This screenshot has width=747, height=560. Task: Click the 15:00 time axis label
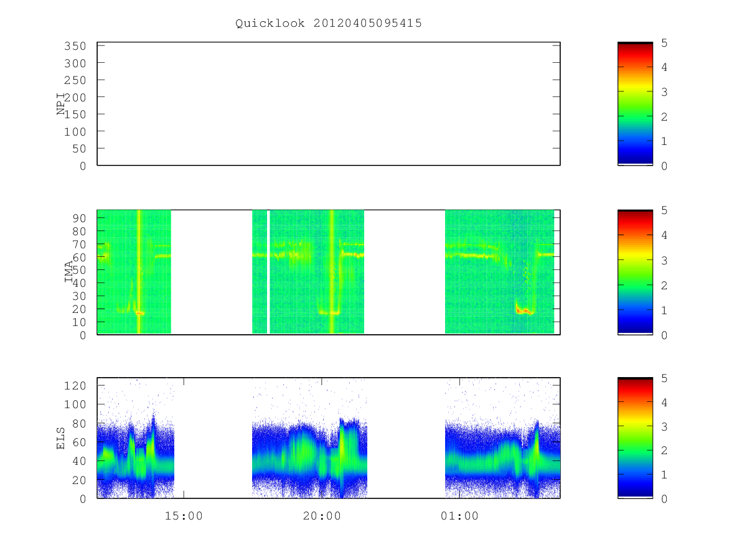(184, 516)
